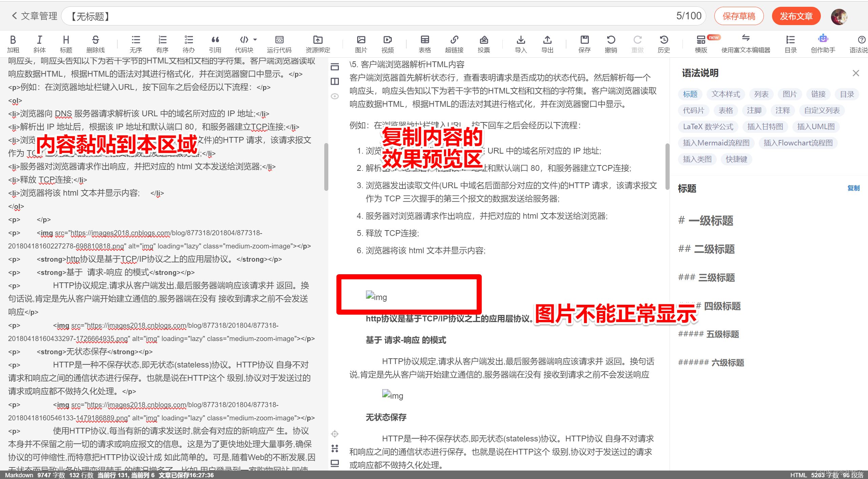This screenshot has width=868, height=479.
Task: Expand the 代码块 dropdown arrow
Action: 255,40
